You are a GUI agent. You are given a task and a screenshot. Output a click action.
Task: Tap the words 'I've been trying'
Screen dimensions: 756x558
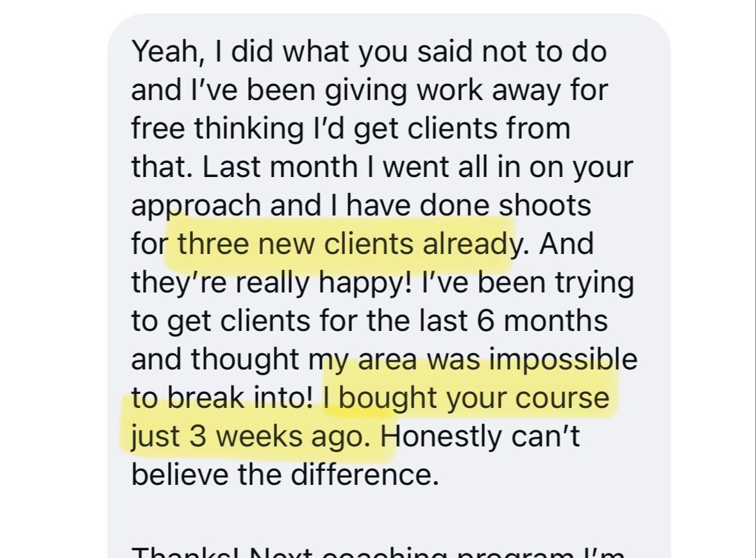(x=528, y=283)
